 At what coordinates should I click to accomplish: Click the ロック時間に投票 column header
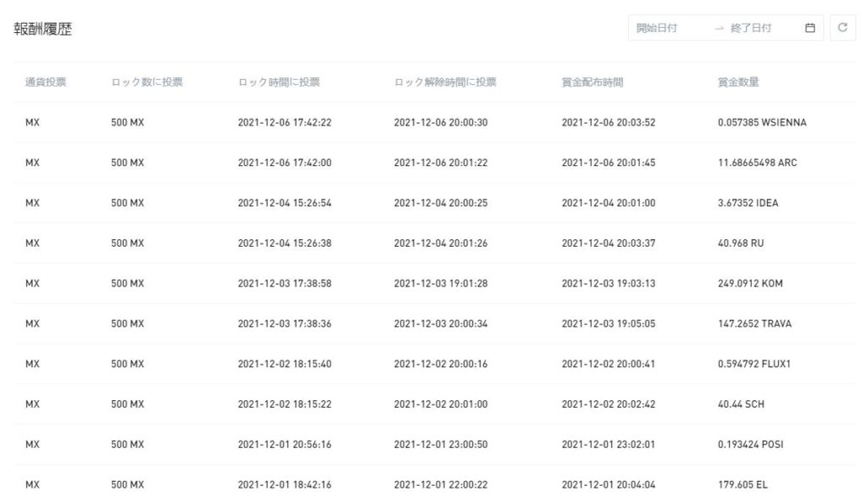[x=279, y=82]
